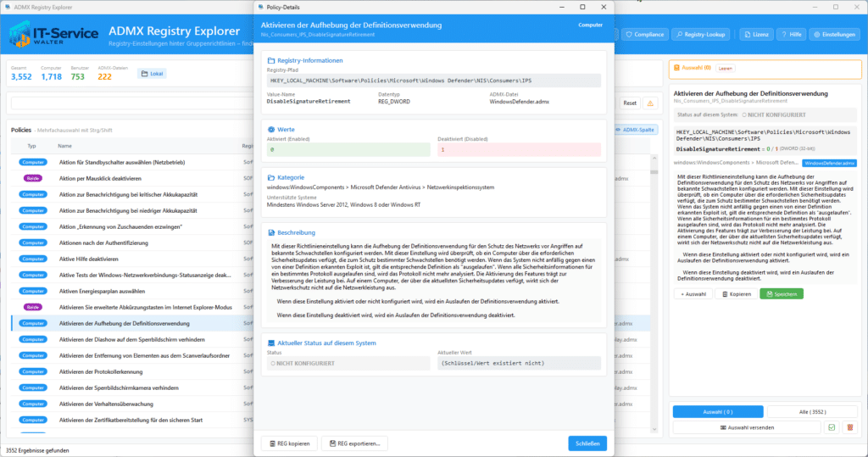Open Registry-Lookup search tool

click(x=701, y=35)
